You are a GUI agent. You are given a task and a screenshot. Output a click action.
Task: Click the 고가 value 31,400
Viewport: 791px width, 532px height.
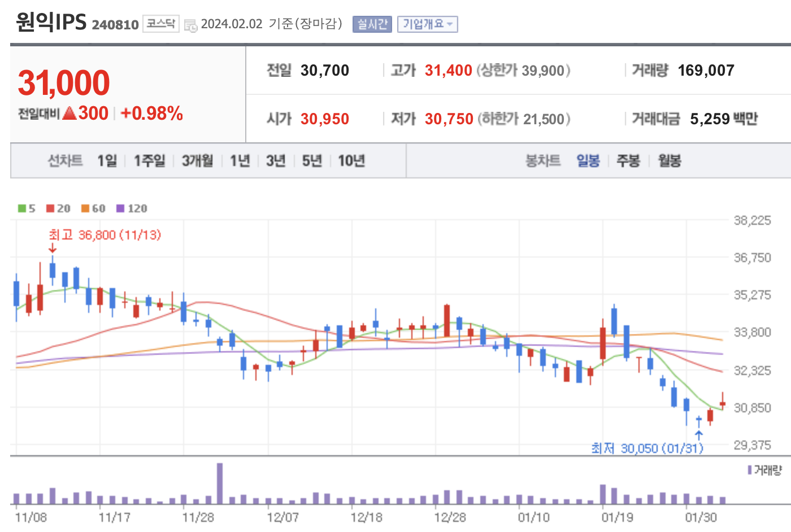pos(448,71)
